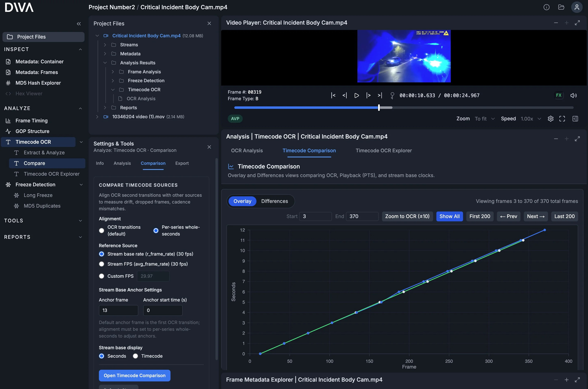
Task: Switch stream base display to Timecode
Action: [136, 356]
